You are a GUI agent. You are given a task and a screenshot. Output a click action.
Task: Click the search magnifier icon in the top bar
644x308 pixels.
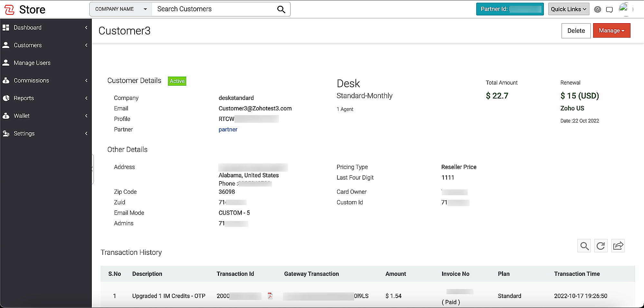coord(281,9)
